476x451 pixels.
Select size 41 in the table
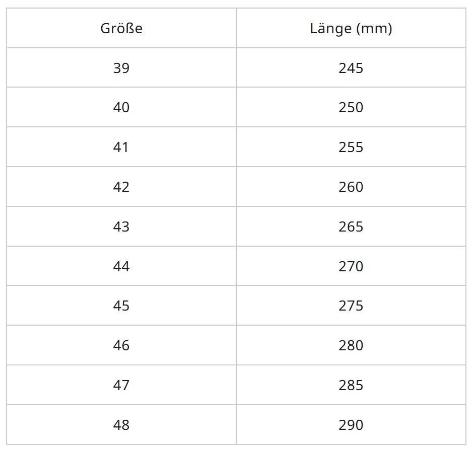[121, 147]
